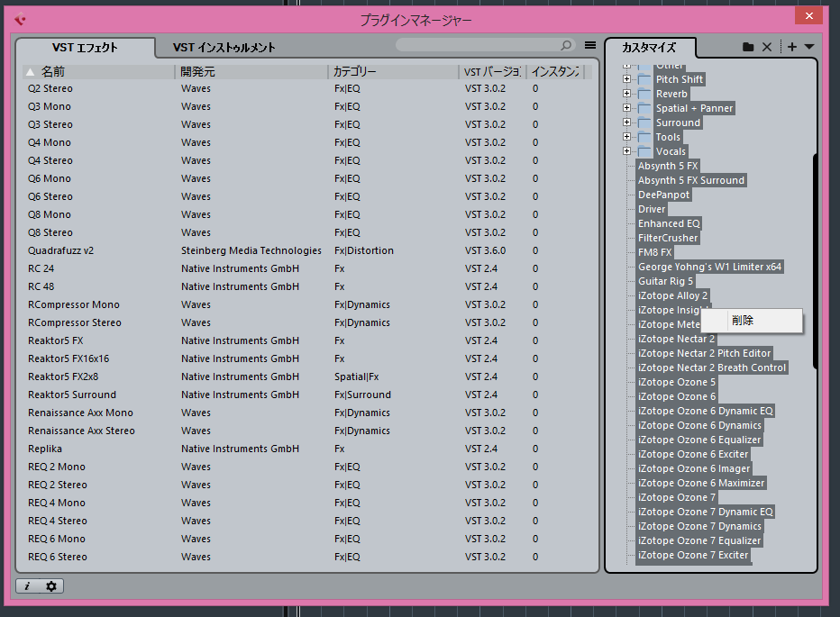Open plug-in manager settings gear icon
This screenshot has height=617, width=840.
51,586
